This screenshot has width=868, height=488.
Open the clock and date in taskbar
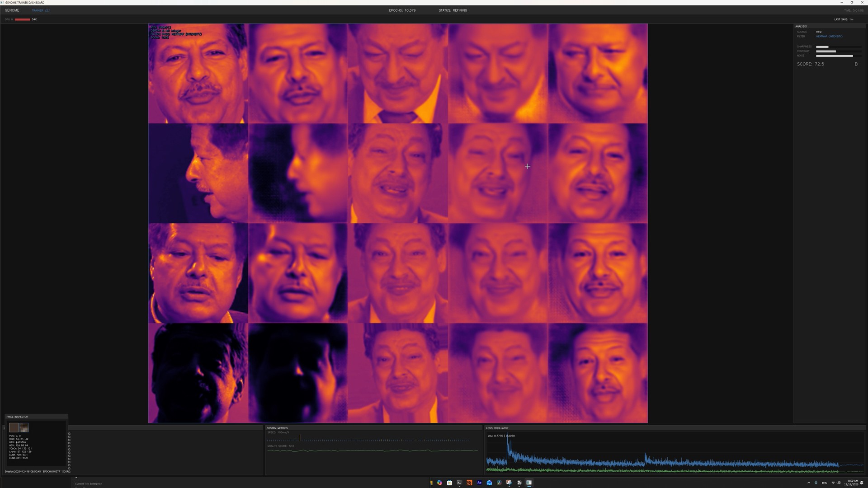tap(851, 483)
